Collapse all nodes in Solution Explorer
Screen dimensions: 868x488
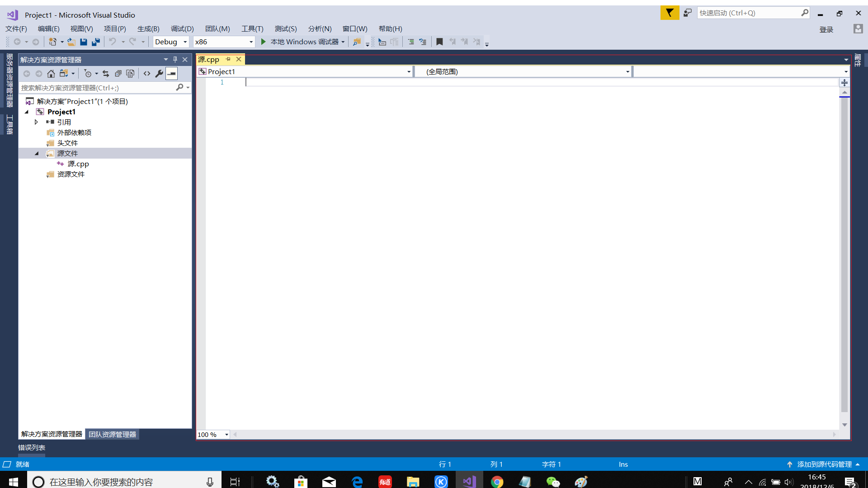[118, 74]
